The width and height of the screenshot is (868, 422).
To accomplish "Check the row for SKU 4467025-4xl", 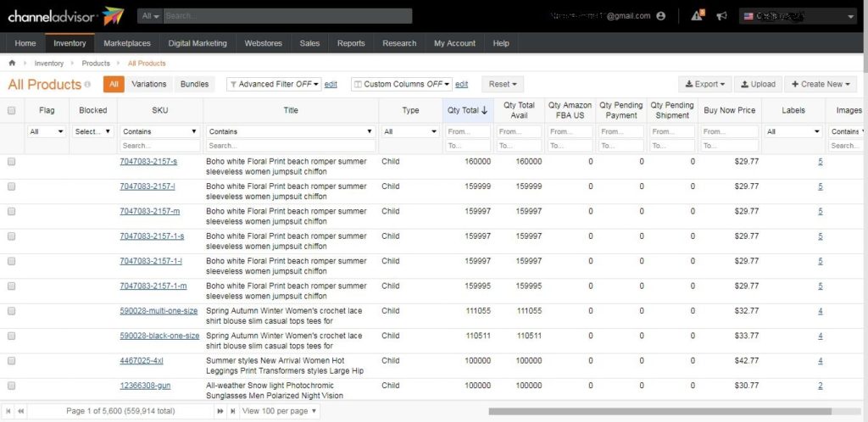I will [12, 361].
